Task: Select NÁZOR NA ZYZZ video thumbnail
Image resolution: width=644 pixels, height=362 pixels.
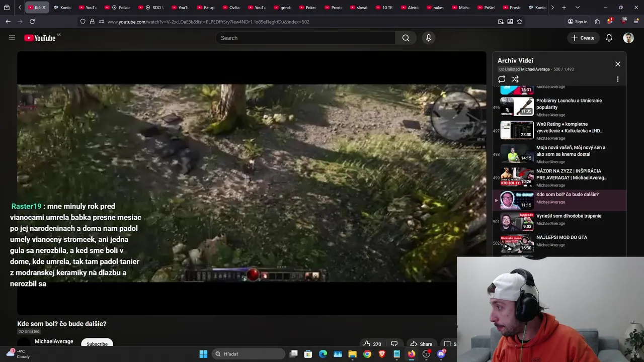Action: click(517, 177)
